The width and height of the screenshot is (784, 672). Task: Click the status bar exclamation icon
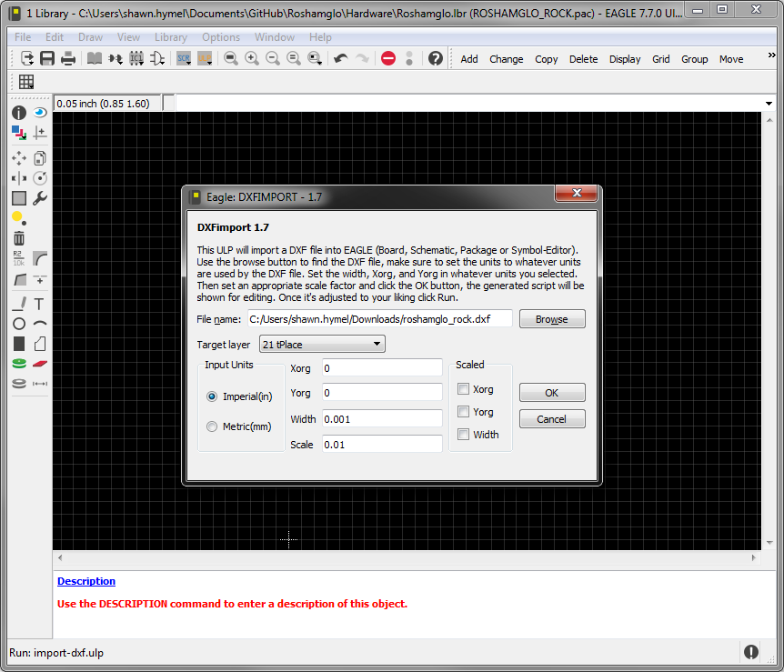751,652
